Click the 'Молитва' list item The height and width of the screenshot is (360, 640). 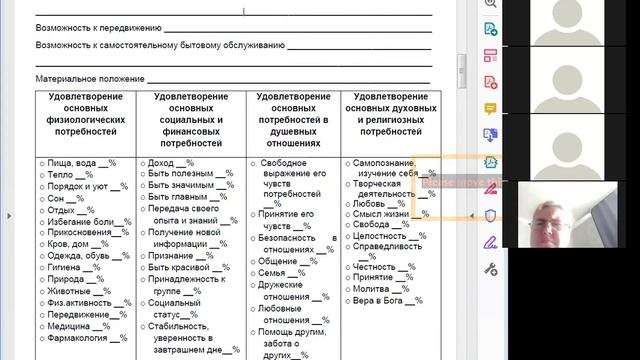[x=380, y=289]
